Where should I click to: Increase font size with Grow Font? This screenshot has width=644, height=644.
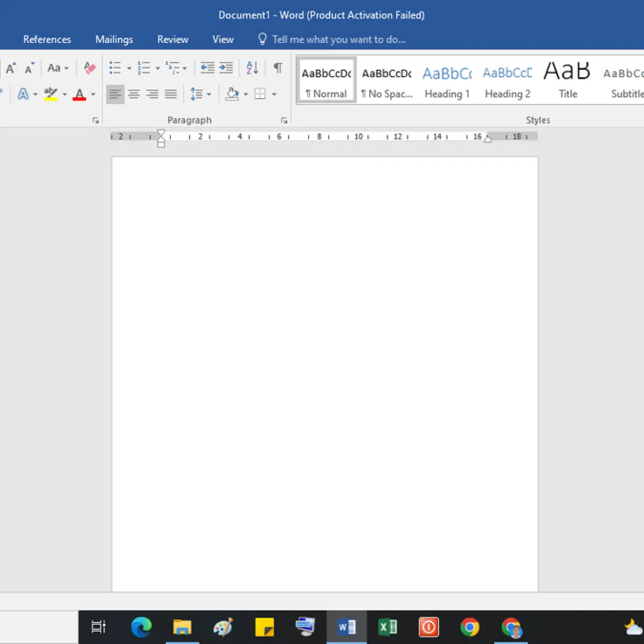(11, 68)
